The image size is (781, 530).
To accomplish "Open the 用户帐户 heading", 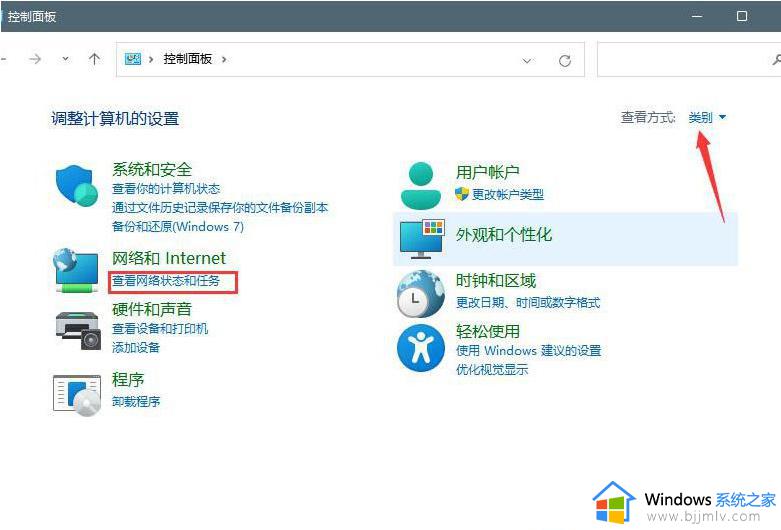I will click(488, 172).
